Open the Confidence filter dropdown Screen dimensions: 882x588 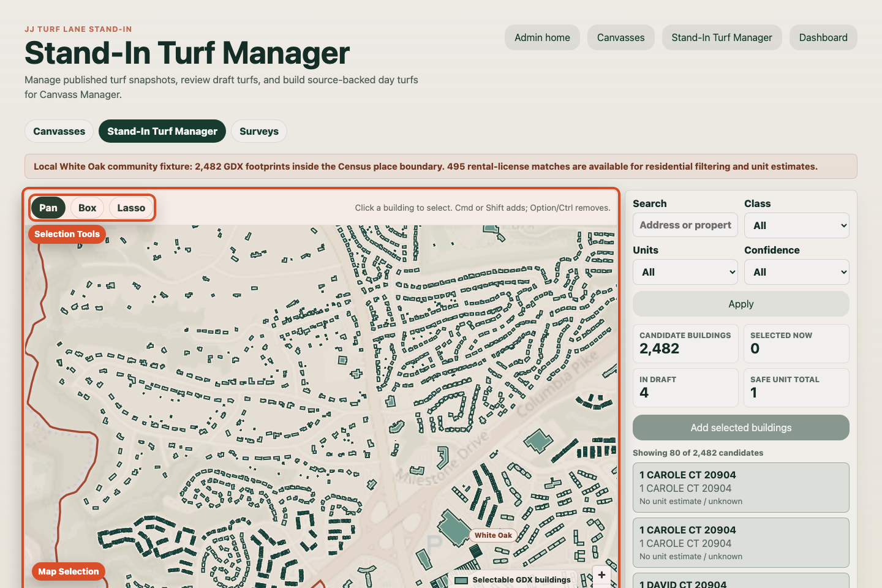pyautogui.click(x=797, y=272)
